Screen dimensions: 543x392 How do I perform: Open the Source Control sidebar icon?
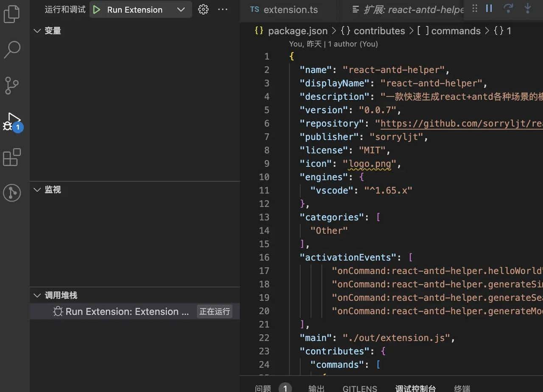[x=12, y=85]
